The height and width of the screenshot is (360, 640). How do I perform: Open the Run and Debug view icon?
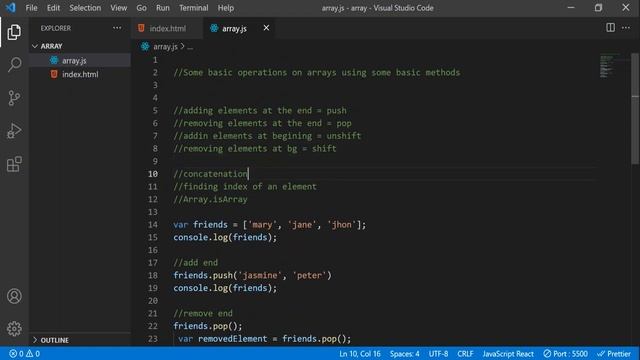[14, 131]
